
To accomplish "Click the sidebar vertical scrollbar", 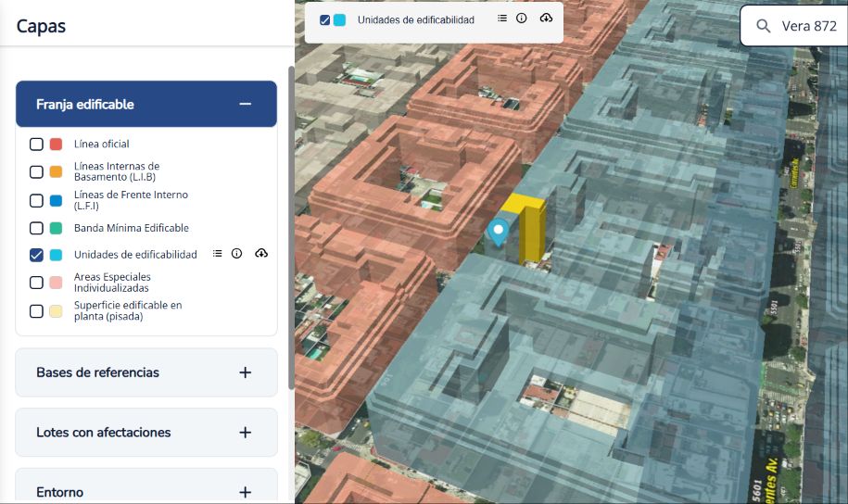I will point(291,227).
